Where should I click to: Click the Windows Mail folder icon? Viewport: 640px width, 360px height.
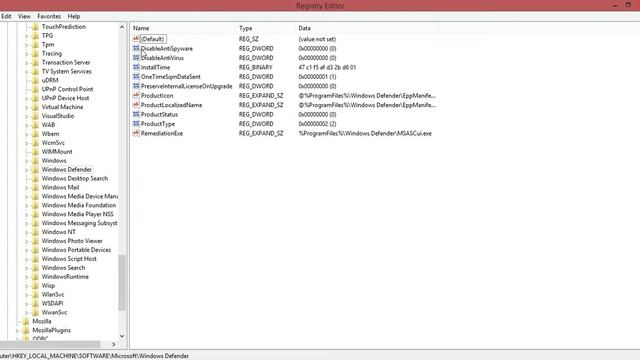coord(35,187)
